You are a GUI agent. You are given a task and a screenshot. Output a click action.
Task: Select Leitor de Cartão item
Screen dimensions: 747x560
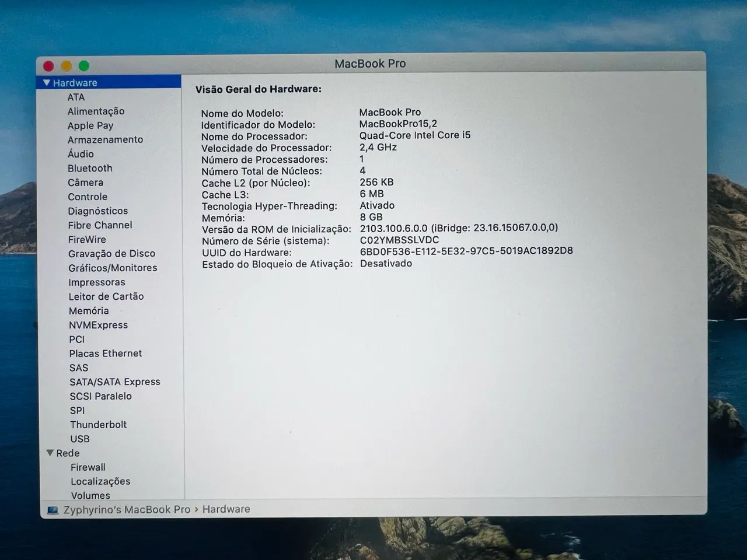click(x=106, y=296)
